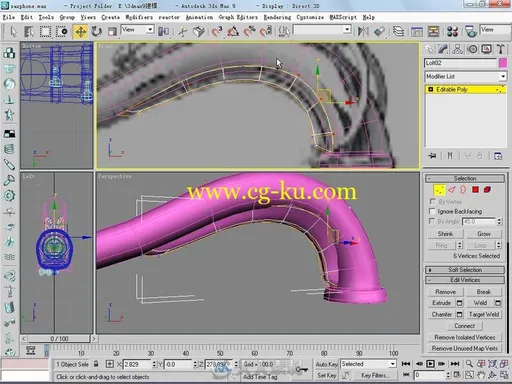Screen dimensions: 512x384
Task: Open Named Selection Sets dropdown
Action: tap(322, 30)
